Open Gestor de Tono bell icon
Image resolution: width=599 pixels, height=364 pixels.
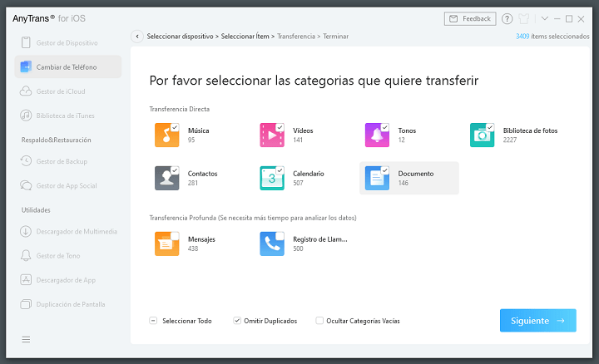26,256
